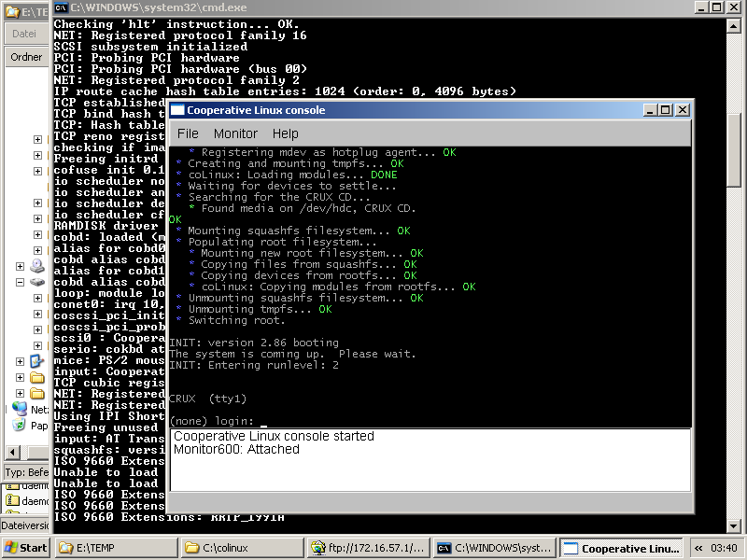Open the Datei menu in Explorer window

click(x=24, y=34)
